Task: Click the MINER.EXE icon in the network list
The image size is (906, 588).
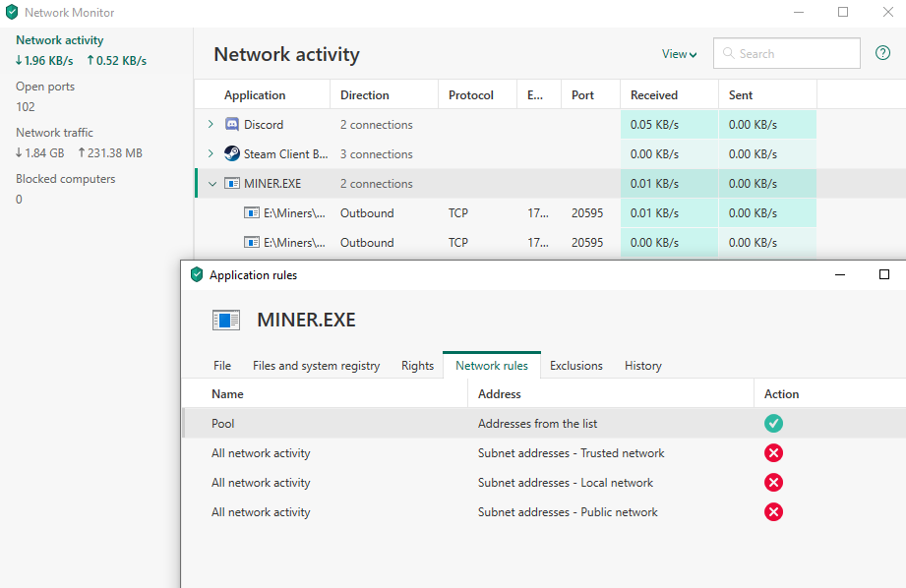Action: tap(232, 184)
